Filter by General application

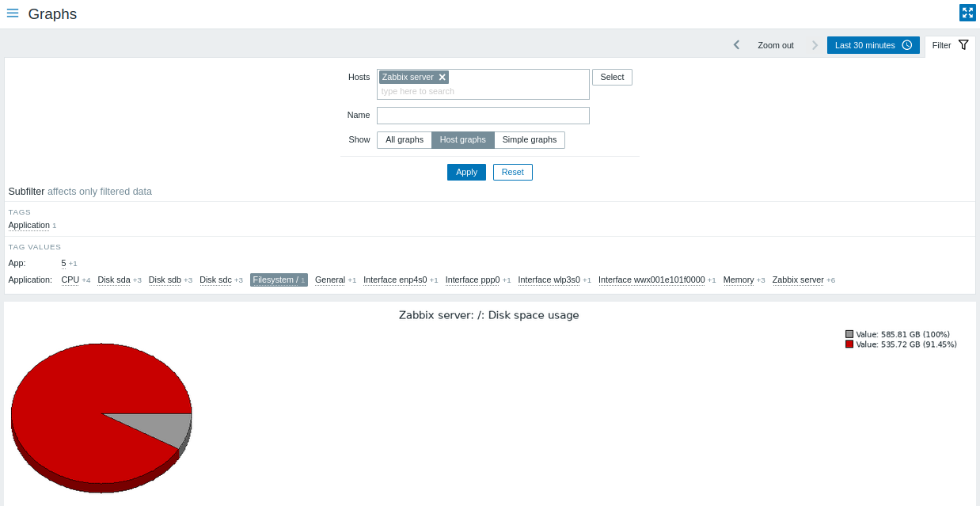tap(330, 280)
